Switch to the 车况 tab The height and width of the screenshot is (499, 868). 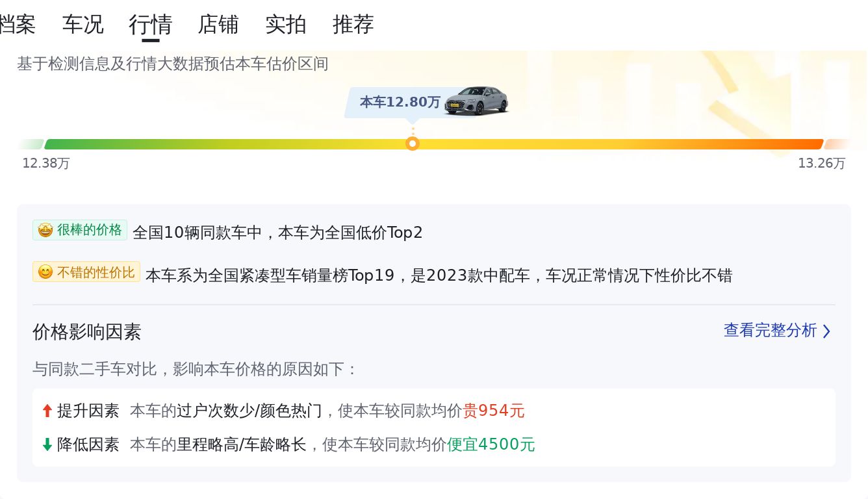83,25
